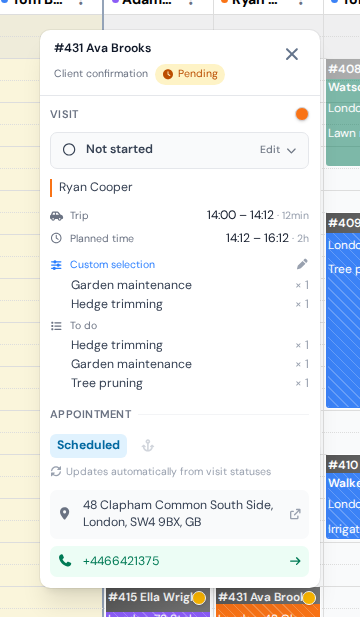Toggle the Not started status circle

tap(69, 150)
